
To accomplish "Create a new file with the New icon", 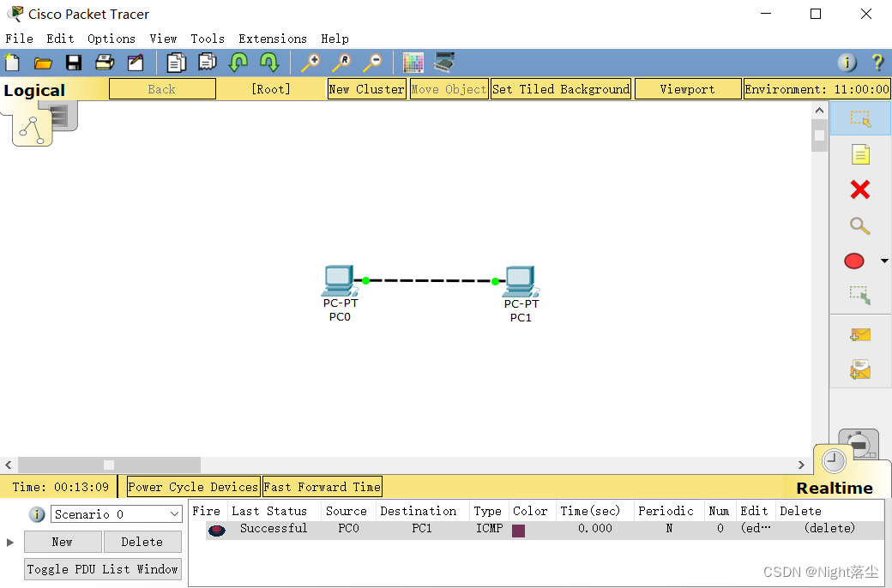I will tap(12, 62).
